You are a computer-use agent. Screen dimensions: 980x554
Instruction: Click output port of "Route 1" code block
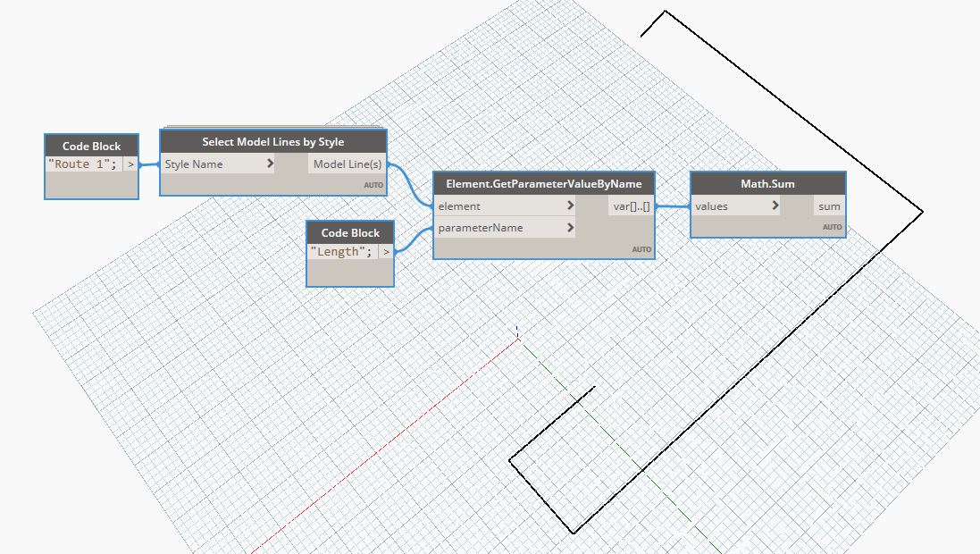click(130, 164)
